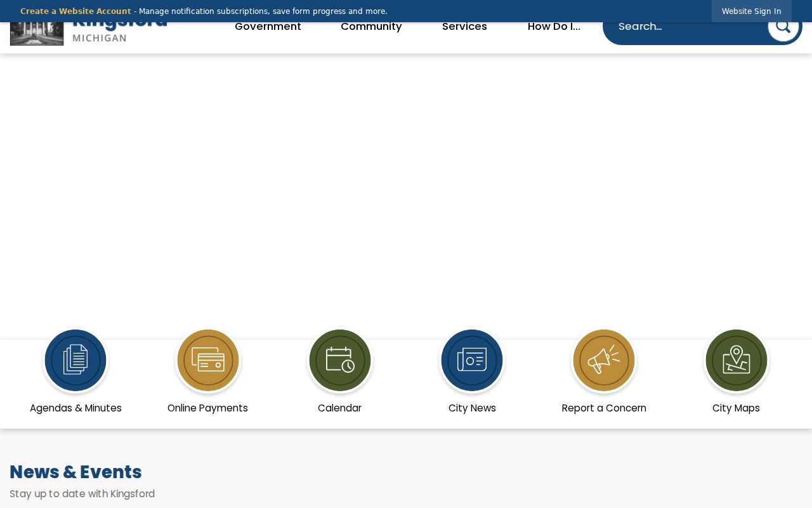Click the Report a Concern text label
This screenshot has height=508, width=812.
tap(604, 408)
